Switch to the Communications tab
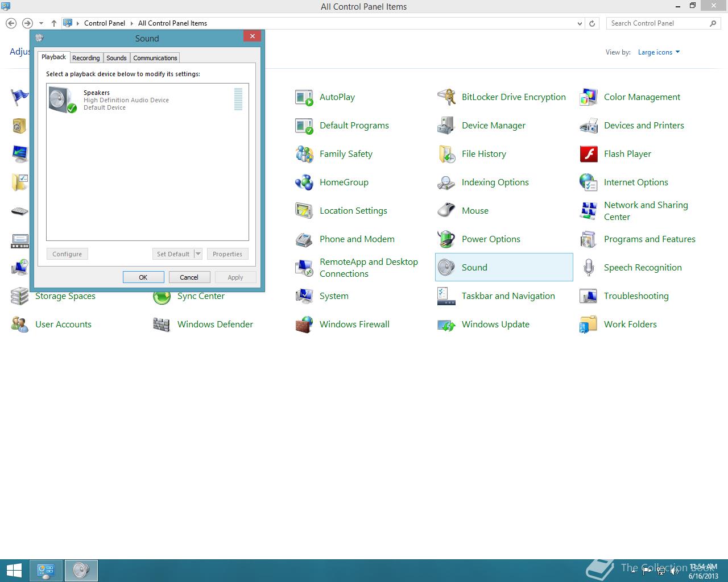The image size is (728, 582). pos(155,58)
